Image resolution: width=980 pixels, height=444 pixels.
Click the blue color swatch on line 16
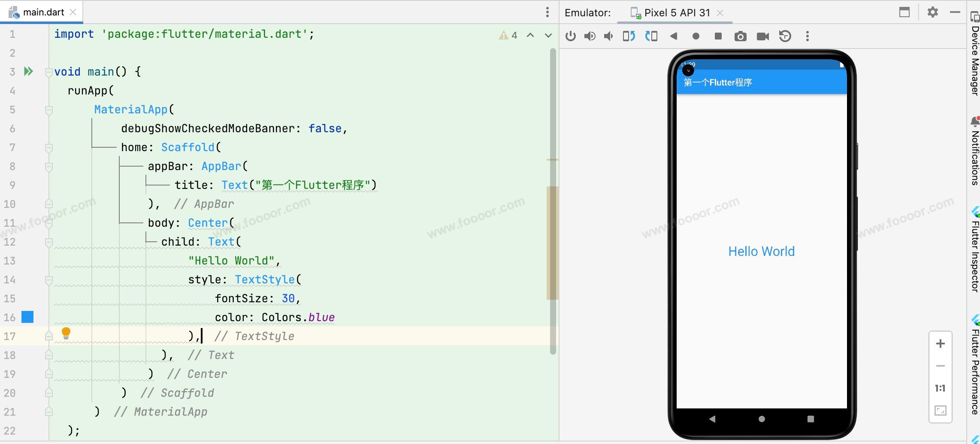(x=27, y=317)
